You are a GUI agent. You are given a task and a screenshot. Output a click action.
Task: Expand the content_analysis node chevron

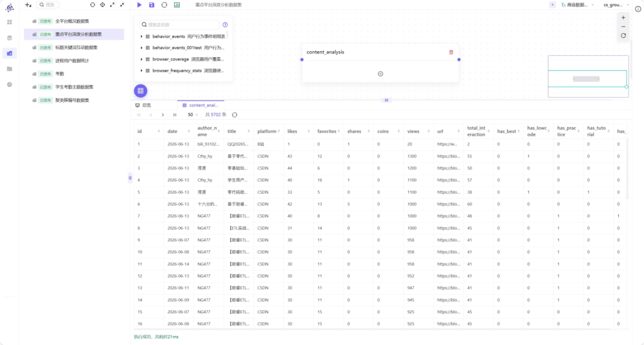point(380,74)
